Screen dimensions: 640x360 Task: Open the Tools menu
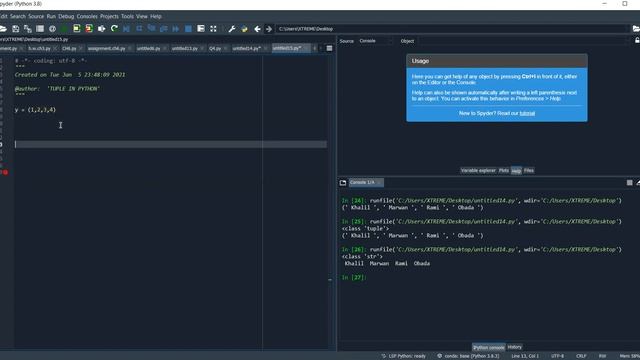[127, 16]
